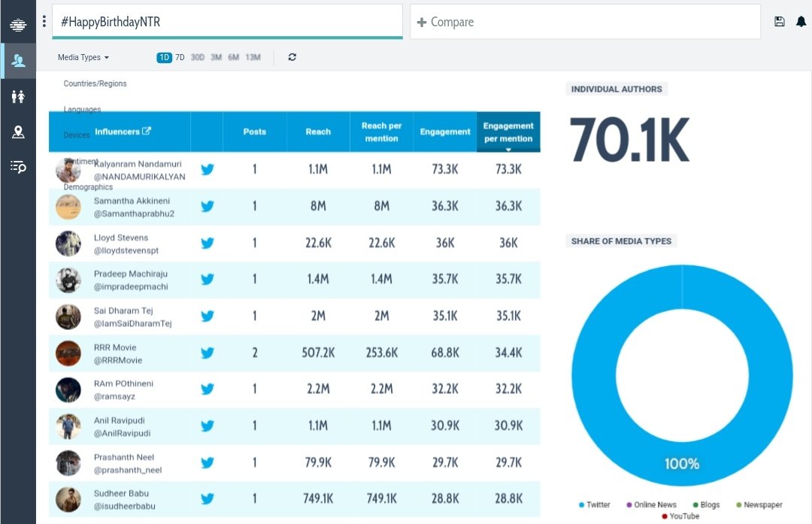Click the plus icon in the Compare box
Viewport: 812px width, 524px height.
tap(422, 23)
